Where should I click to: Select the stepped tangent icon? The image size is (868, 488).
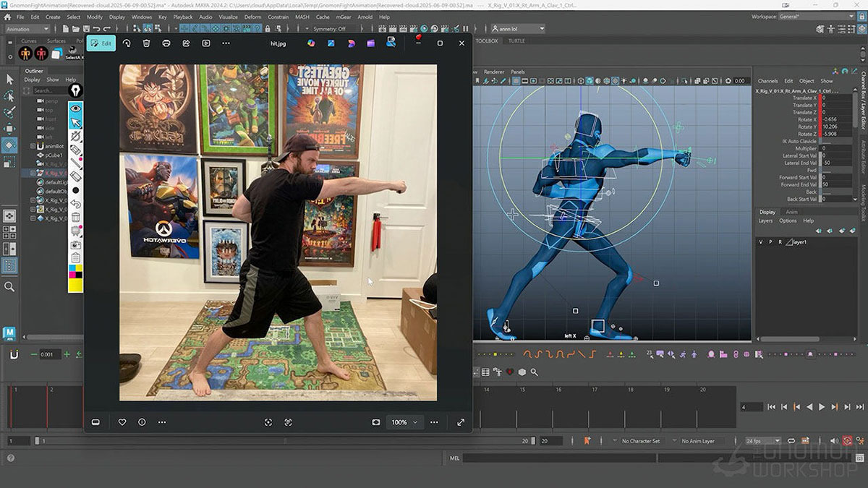click(x=593, y=354)
